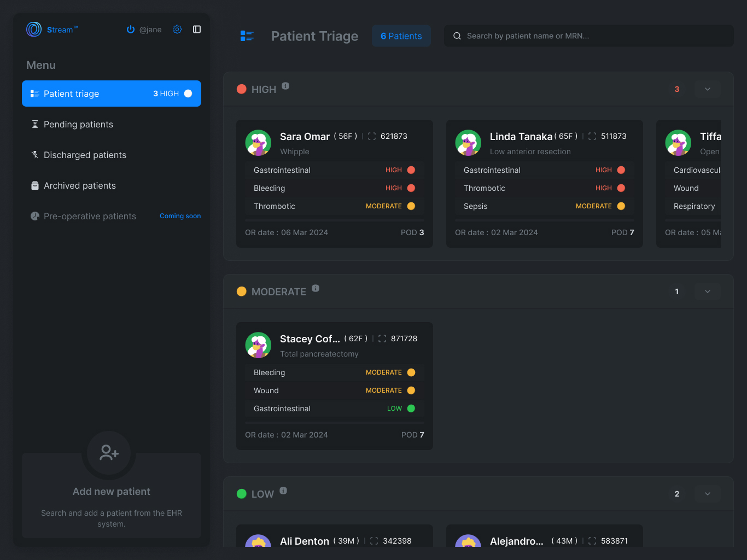Focus the patient name or MRN search field
The height and width of the screenshot is (560, 747).
[x=589, y=36]
